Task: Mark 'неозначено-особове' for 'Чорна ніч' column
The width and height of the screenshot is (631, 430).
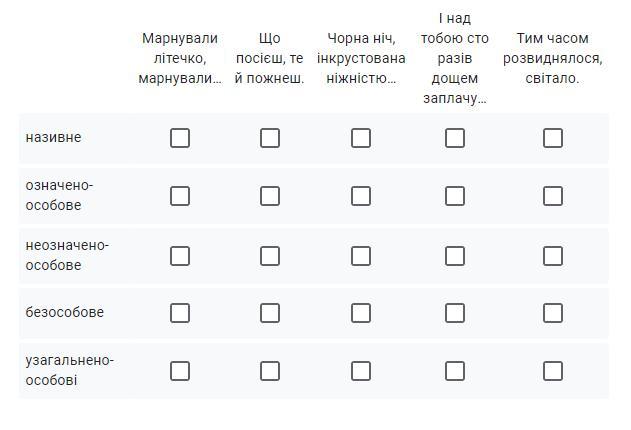Action: click(361, 256)
